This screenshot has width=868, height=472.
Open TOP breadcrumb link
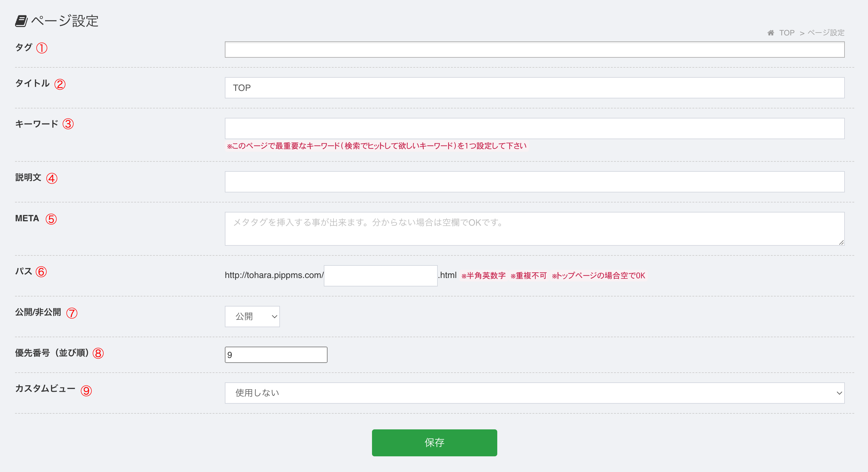tap(787, 33)
